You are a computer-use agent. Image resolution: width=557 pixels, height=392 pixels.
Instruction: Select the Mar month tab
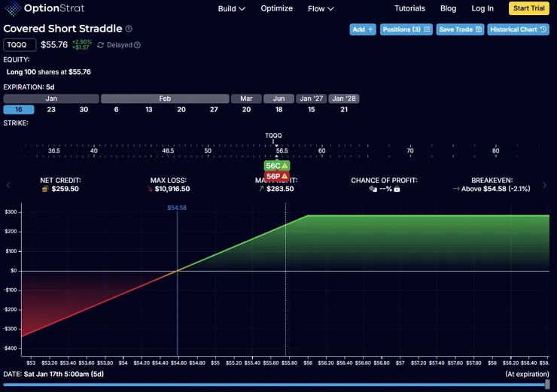click(246, 99)
